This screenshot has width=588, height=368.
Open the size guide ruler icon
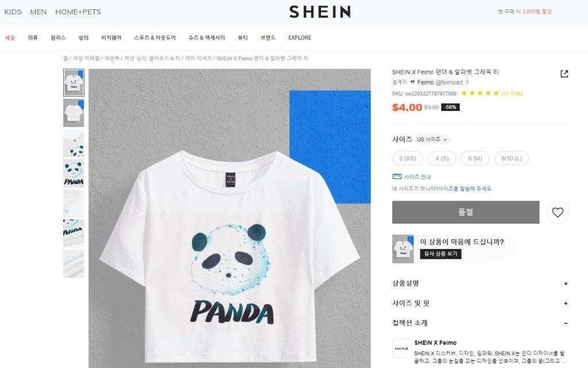coord(397,177)
